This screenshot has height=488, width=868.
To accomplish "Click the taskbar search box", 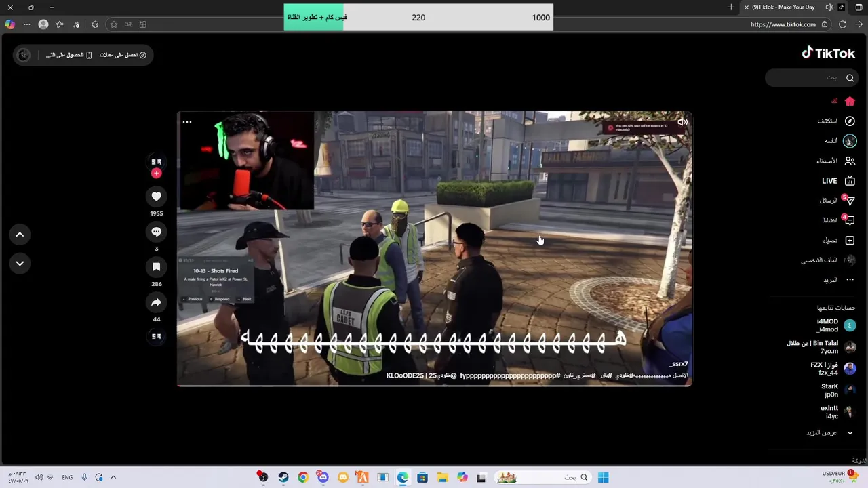I will tap(542, 477).
